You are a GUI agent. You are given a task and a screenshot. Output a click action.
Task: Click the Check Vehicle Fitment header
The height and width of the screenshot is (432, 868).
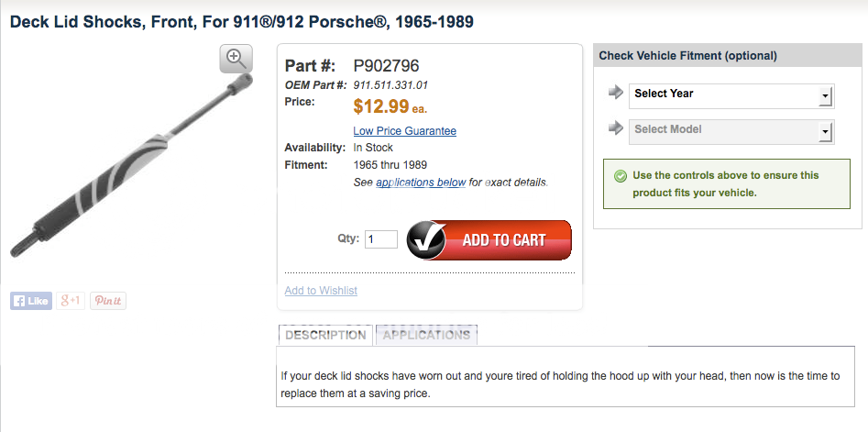[x=687, y=56]
